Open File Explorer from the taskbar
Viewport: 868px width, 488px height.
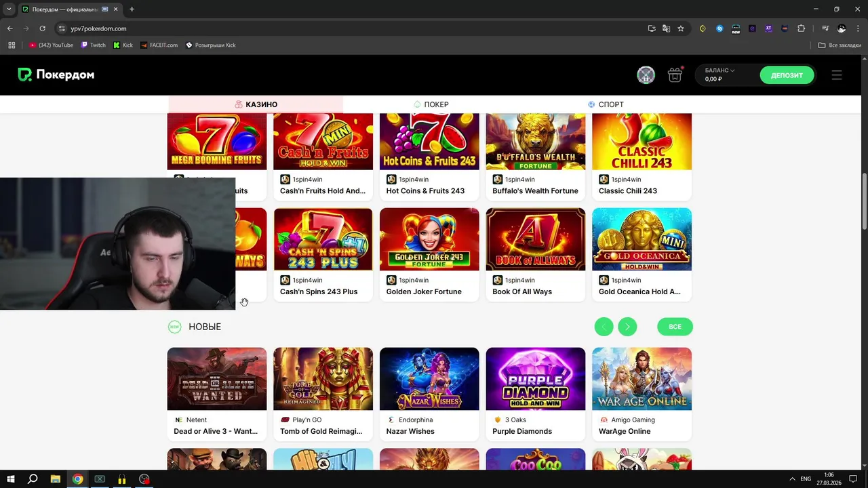click(56, 479)
